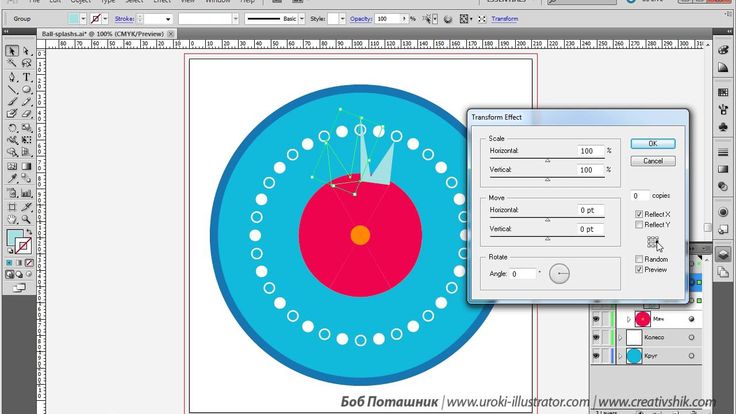
Task: Expand the Круг layer triangle
Action: [621, 356]
